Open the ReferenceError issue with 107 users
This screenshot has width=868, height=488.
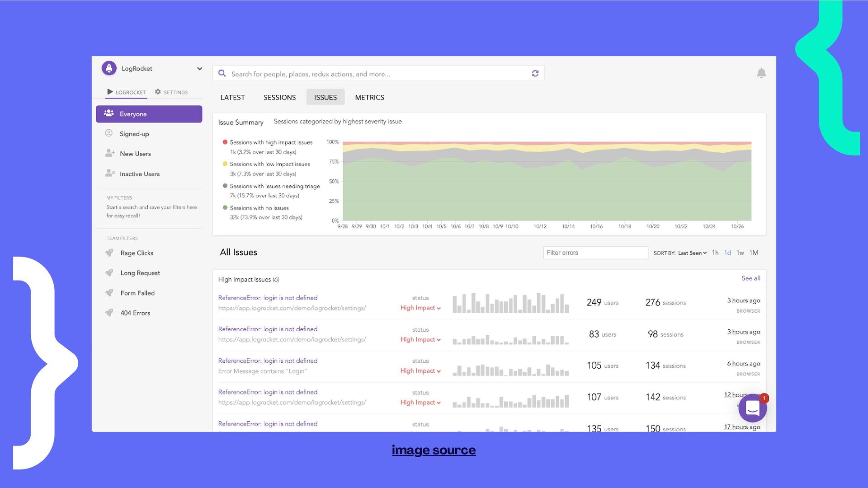[268, 392]
